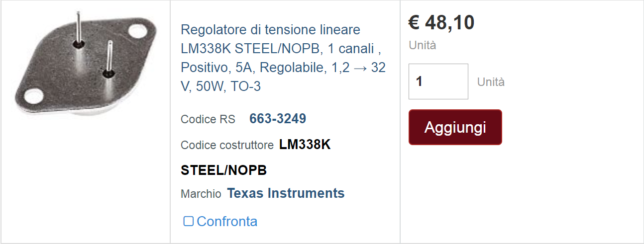Click the € 48,10 price

[441, 23]
